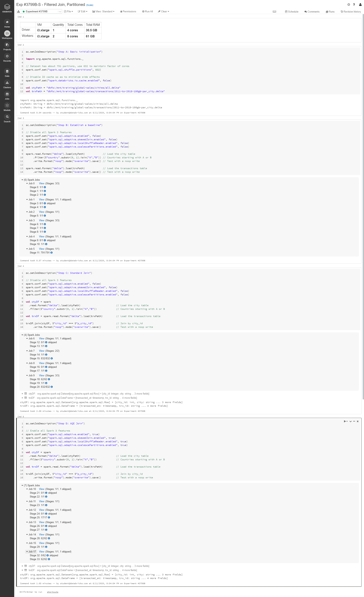Click the Databricks logo
The height and width of the screenshot is (597, 364).
tap(7, 8)
